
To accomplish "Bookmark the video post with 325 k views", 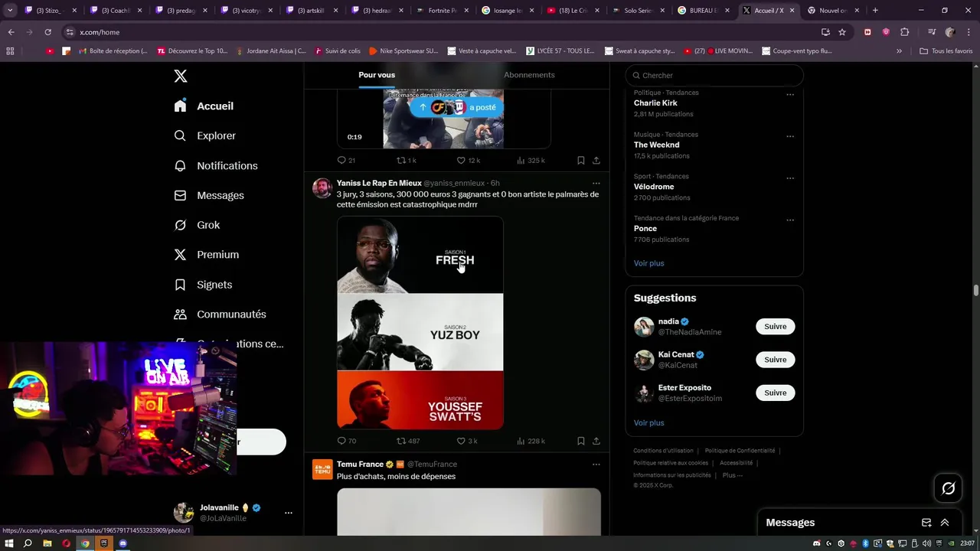I will click(581, 161).
